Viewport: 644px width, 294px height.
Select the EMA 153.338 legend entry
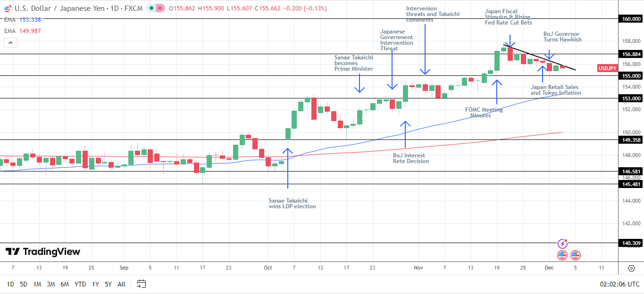point(19,20)
